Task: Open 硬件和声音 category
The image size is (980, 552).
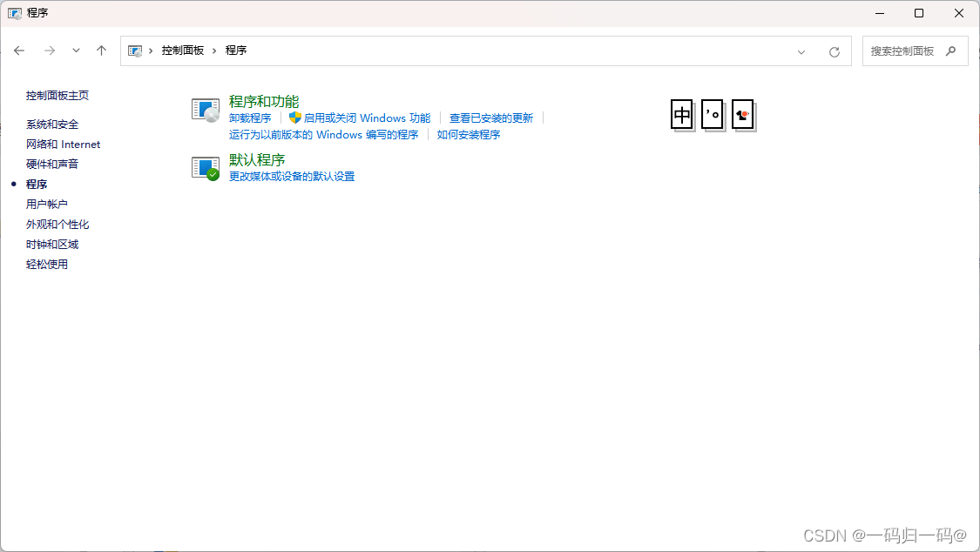Action: 52,165
